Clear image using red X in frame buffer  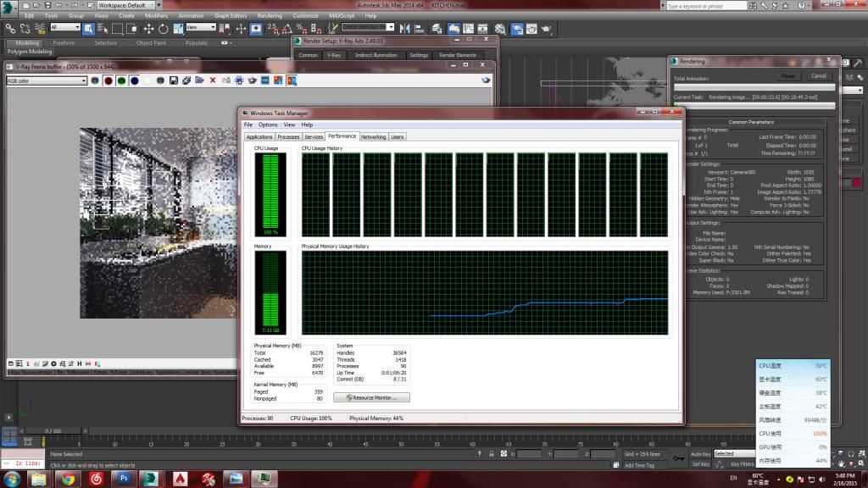click(213, 80)
